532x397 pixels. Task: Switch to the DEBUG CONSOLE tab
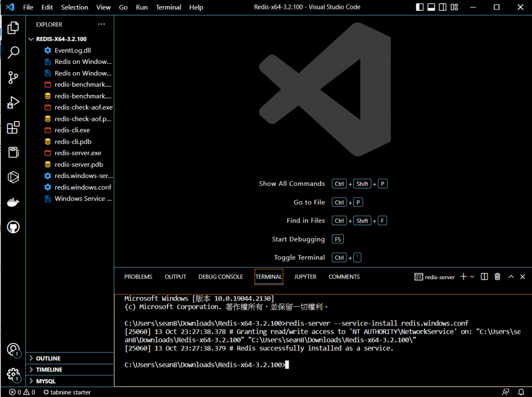tap(220, 277)
